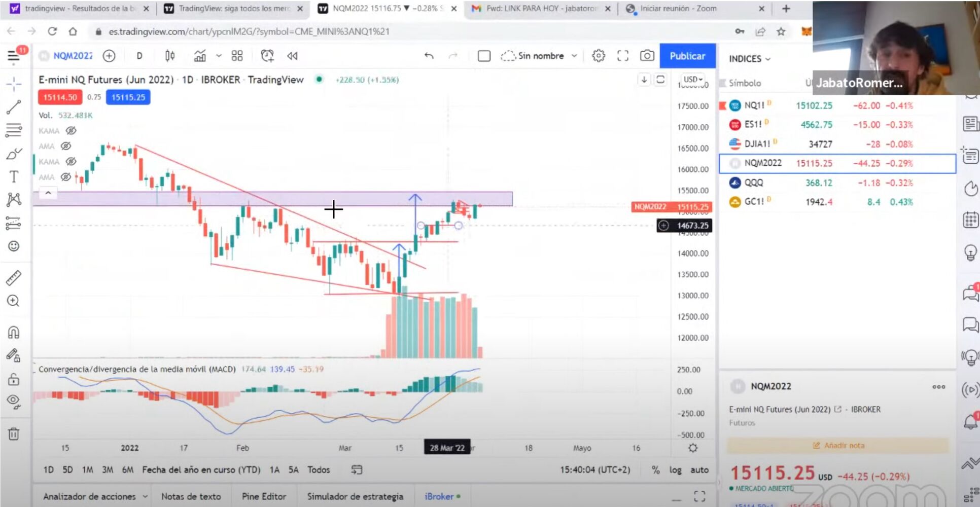980x507 pixels.
Task: Switch to the Pine Editor tab
Action: 264,496
